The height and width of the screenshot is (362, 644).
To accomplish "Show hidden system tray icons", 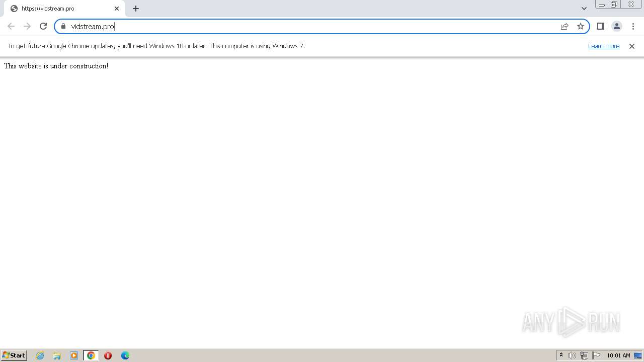I will 561,355.
